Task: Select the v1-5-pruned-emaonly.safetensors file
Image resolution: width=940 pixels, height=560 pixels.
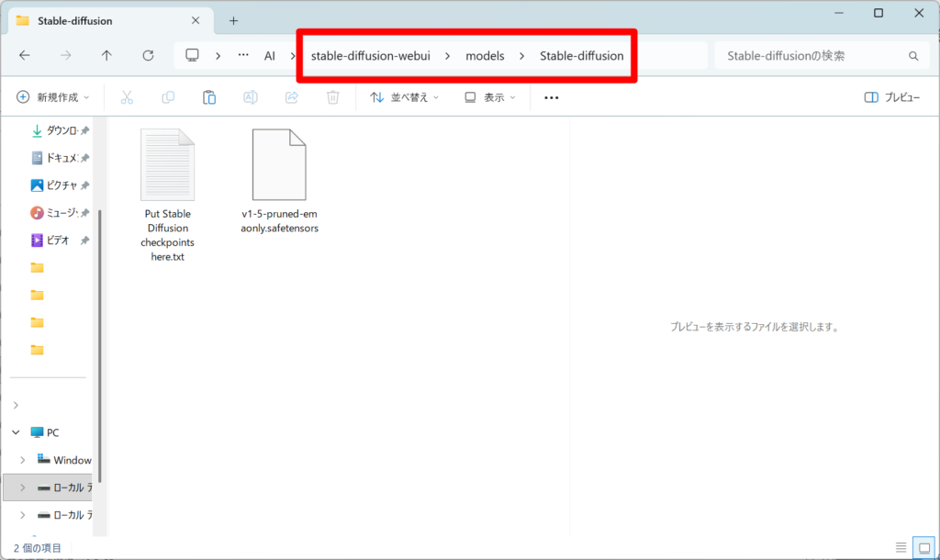Action: 279,181
